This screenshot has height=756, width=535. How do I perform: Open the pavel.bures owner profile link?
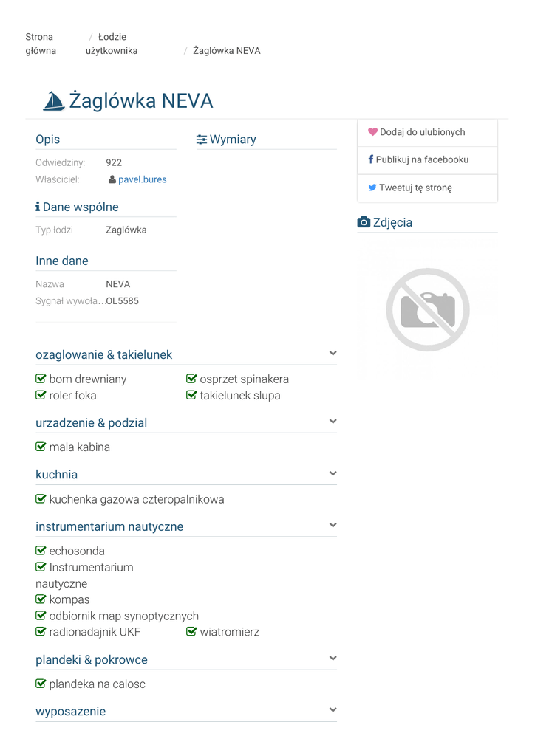click(143, 179)
